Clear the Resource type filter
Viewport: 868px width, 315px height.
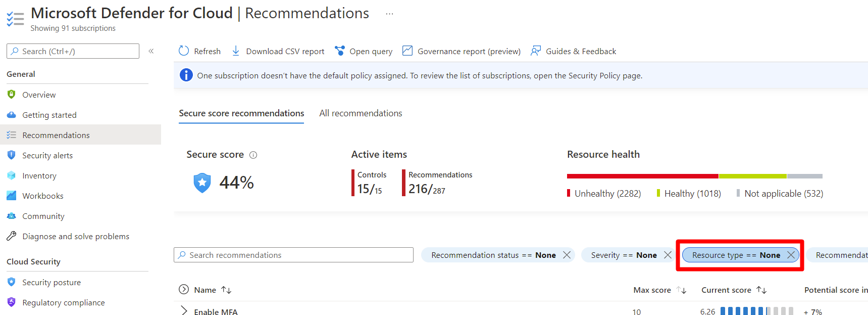(x=791, y=255)
